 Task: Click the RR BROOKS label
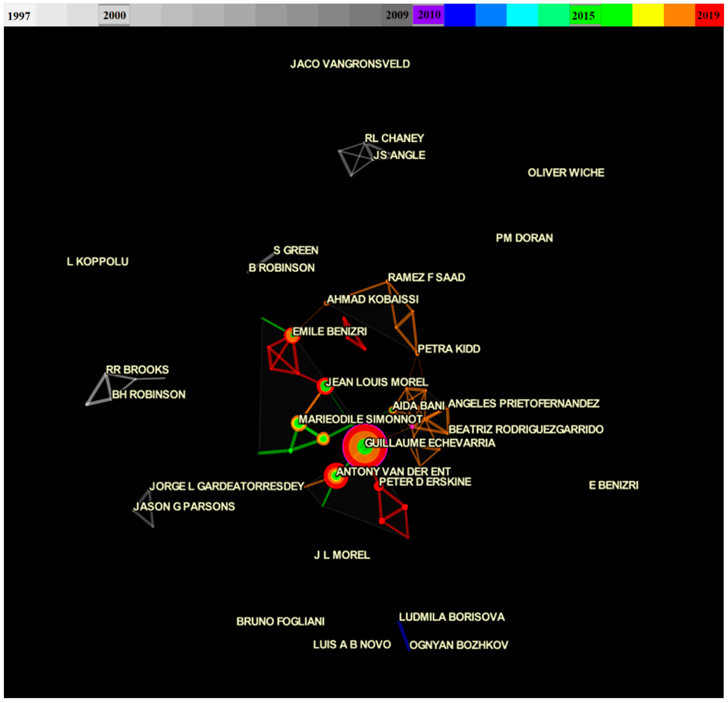click(x=137, y=370)
